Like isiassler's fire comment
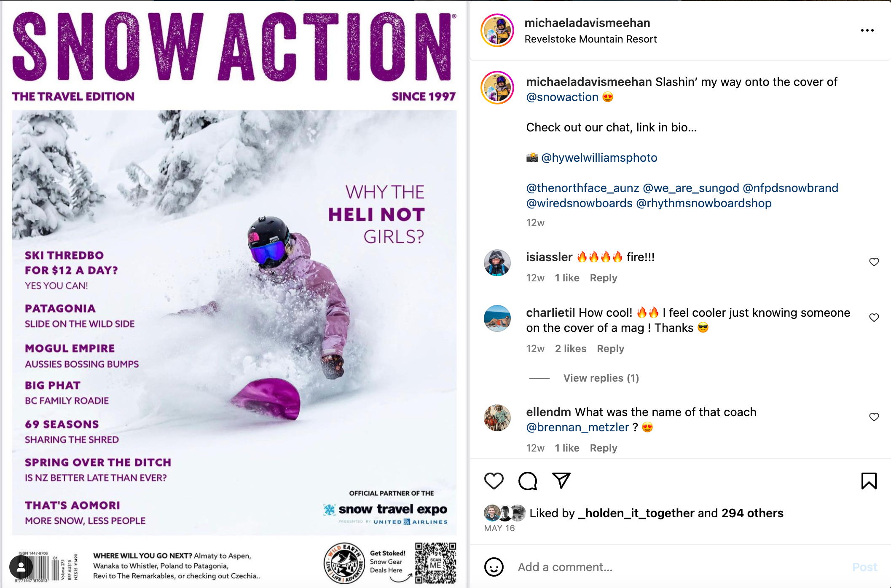This screenshot has width=891, height=588. pyautogui.click(x=874, y=262)
